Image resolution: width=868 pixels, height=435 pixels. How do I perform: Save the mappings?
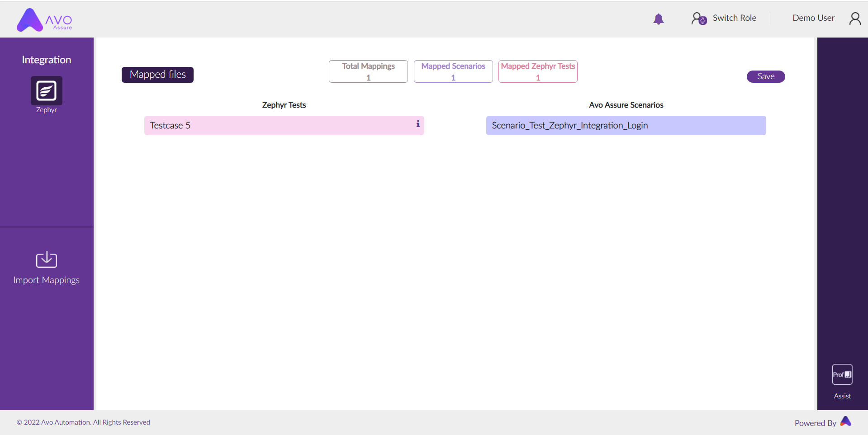pyautogui.click(x=766, y=76)
